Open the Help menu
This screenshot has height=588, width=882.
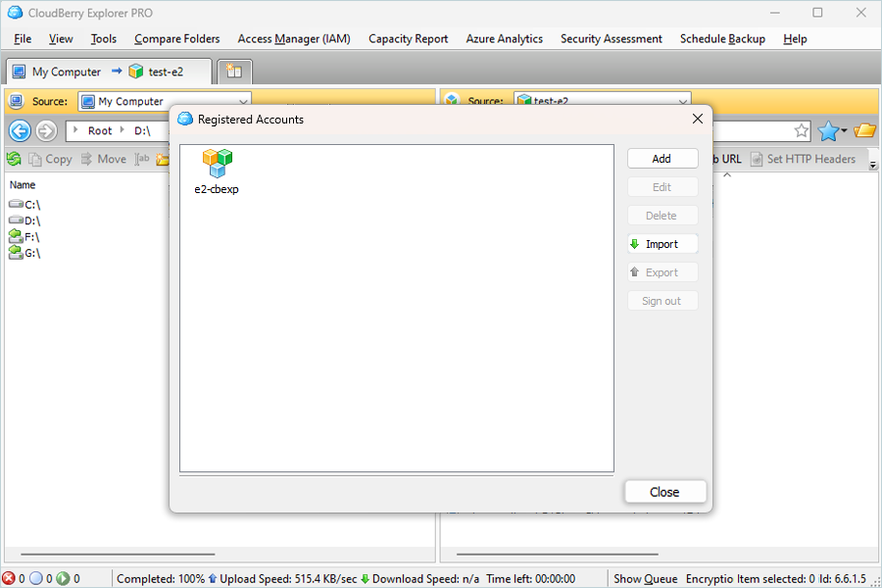795,39
